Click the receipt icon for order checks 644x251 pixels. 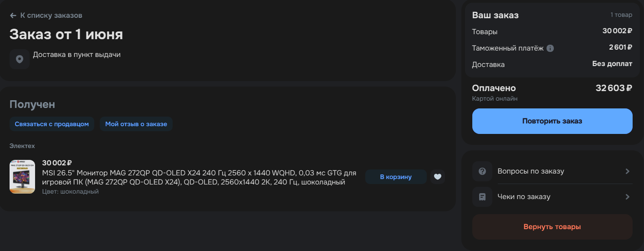pos(482,197)
